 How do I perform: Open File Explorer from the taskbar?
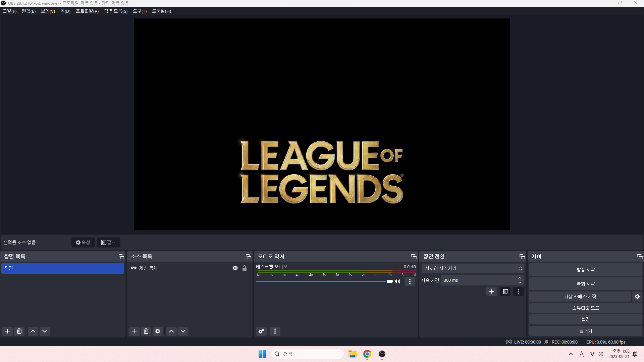352,354
